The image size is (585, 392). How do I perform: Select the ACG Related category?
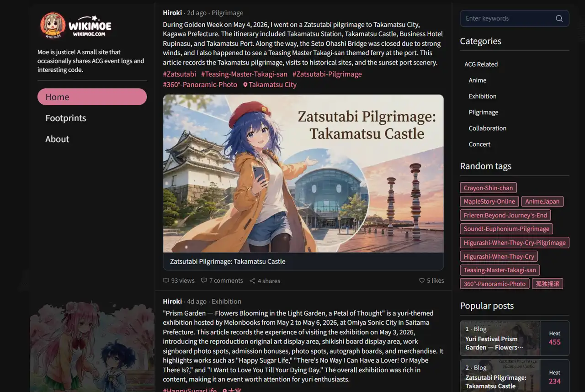(481, 64)
